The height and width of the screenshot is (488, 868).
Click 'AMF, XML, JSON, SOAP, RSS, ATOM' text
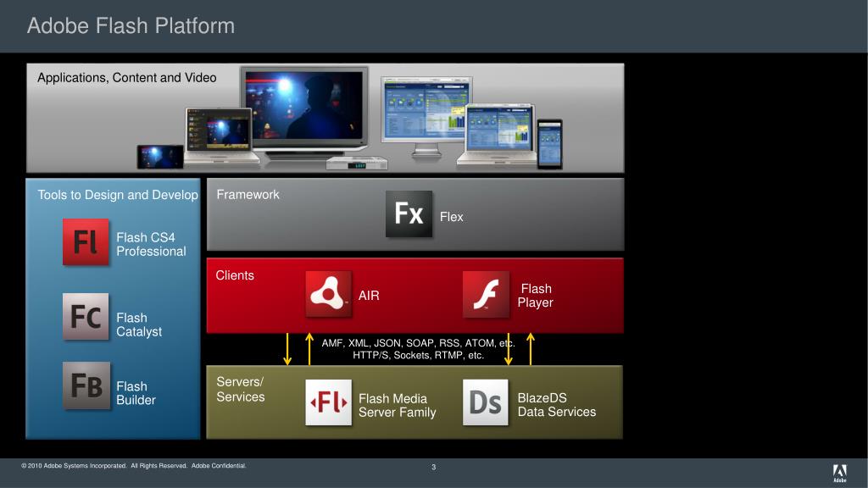408,343
